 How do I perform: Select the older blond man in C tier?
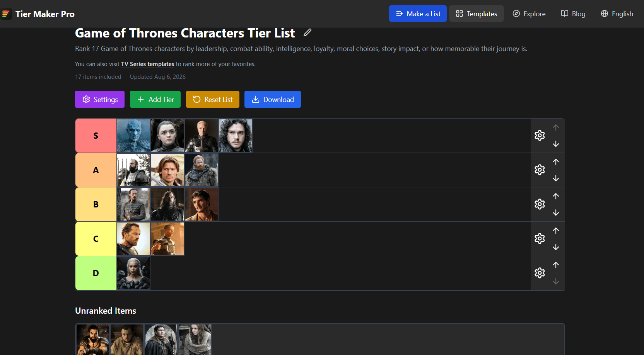[x=133, y=239]
